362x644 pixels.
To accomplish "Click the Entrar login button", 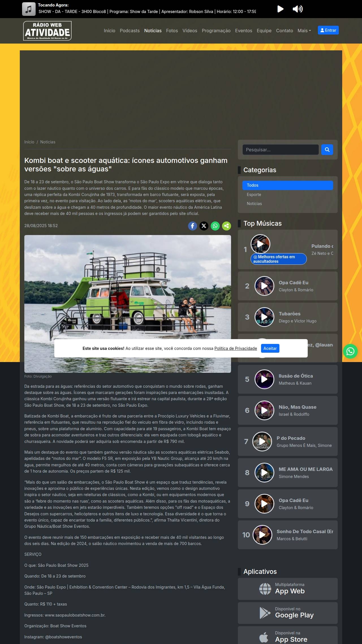I will pyautogui.click(x=328, y=30).
